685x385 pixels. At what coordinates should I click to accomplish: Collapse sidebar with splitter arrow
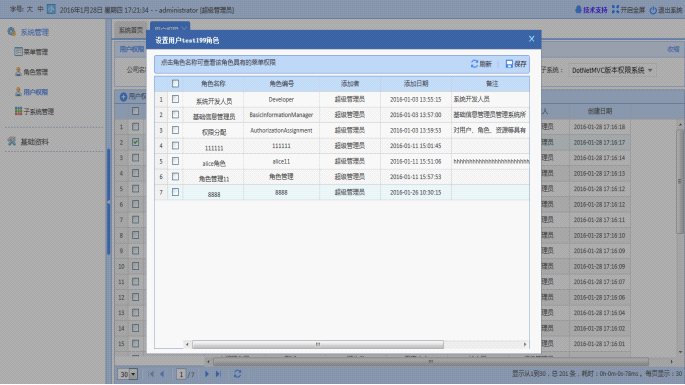click(x=109, y=202)
